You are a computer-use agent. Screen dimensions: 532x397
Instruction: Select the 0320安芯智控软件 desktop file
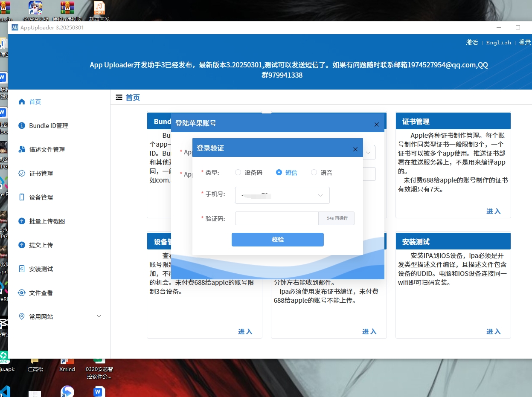click(99, 369)
